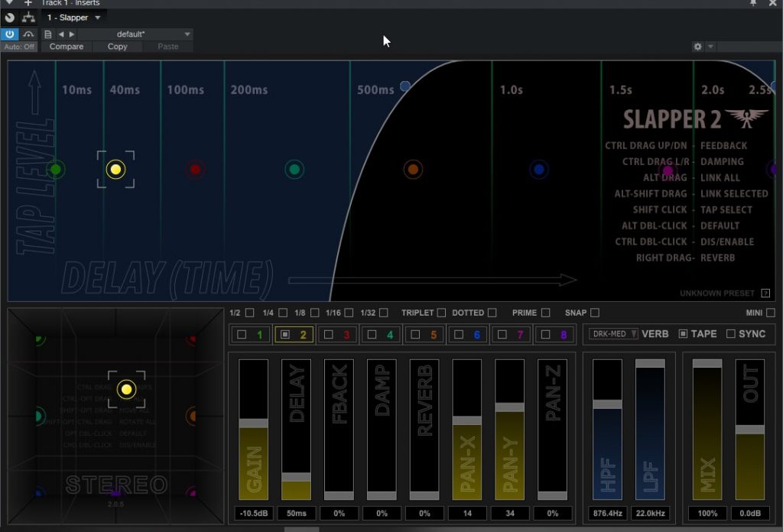This screenshot has width=783, height=532.
Task: Enable the SNAP checkbox
Action: pyautogui.click(x=594, y=313)
